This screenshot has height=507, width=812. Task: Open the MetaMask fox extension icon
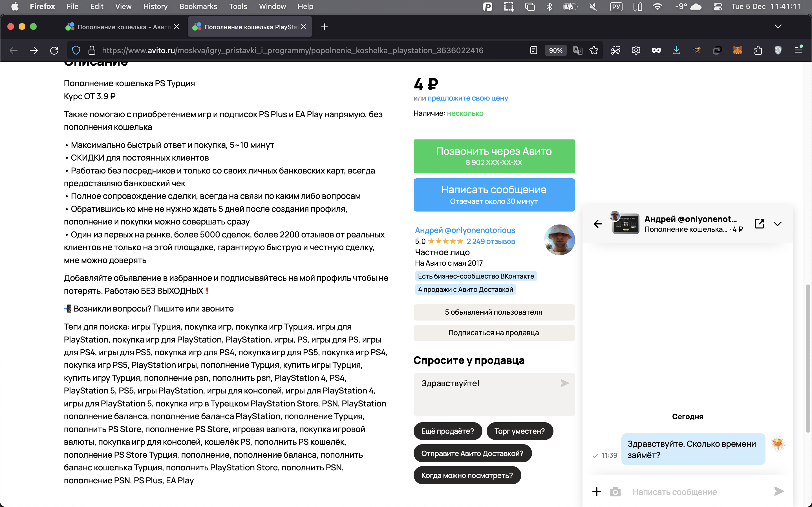click(737, 50)
